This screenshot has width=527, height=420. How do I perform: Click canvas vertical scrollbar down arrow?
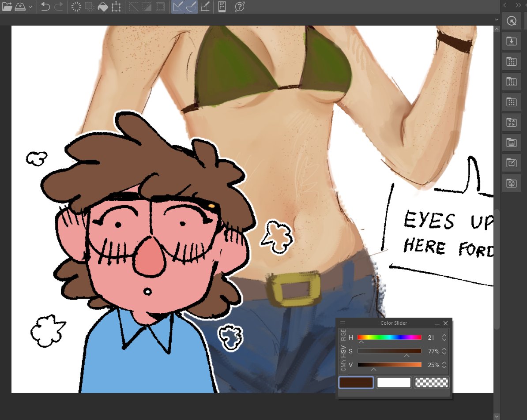point(497,416)
